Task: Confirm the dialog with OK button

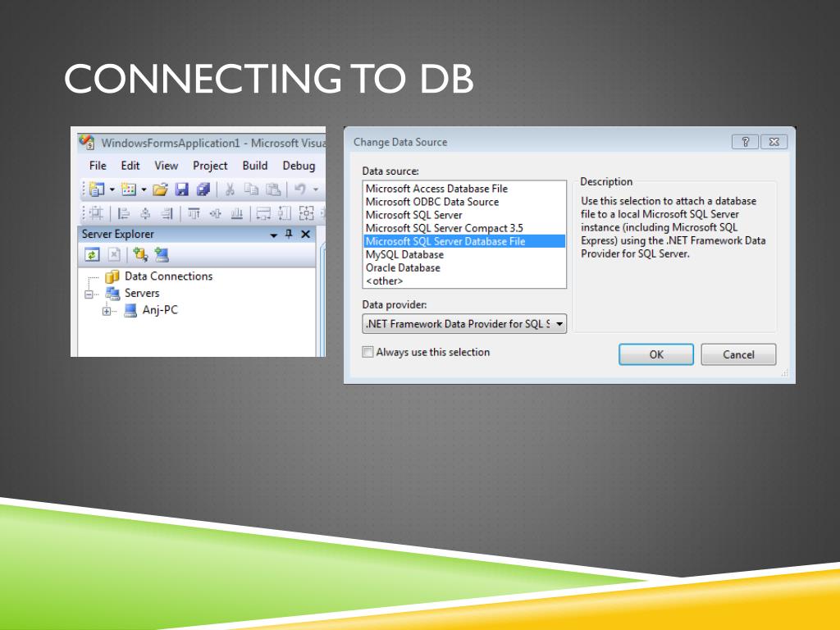Action: (x=656, y=354)
